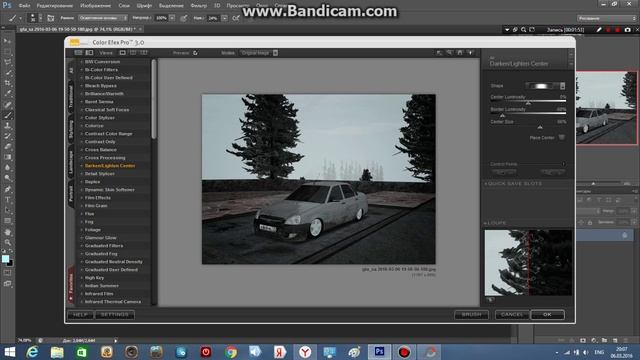
Task: Open the Shape dropdown in Darken/Lighten Center
Action: click(x=545, y=86)
